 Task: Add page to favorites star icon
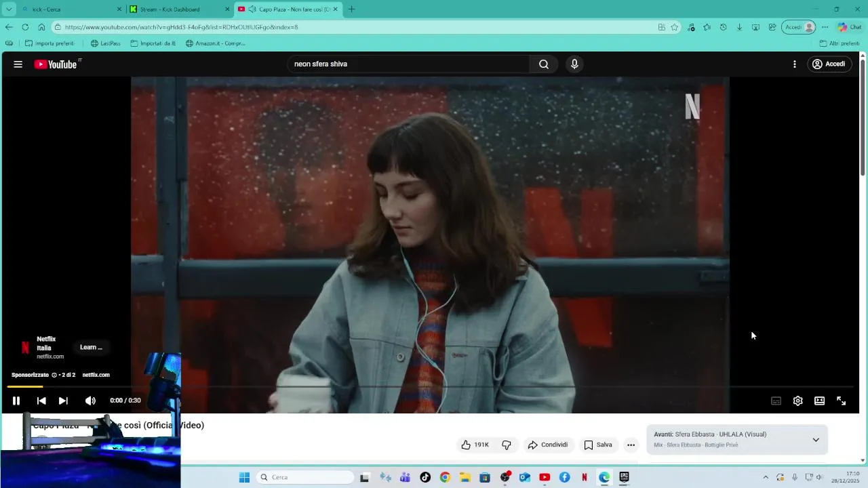tap(675, 27)
